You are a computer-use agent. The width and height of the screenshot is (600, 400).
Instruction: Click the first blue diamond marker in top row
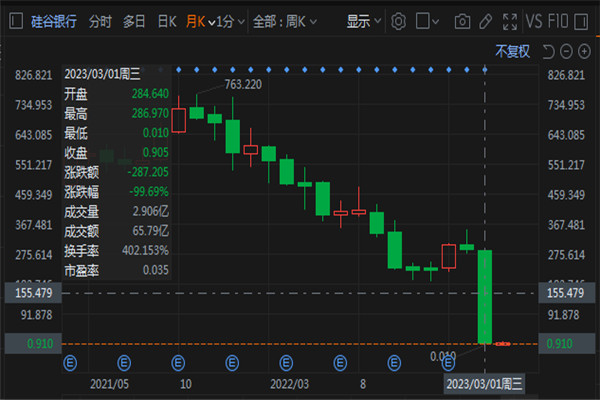pyautogui.click(x=179, y=70)
